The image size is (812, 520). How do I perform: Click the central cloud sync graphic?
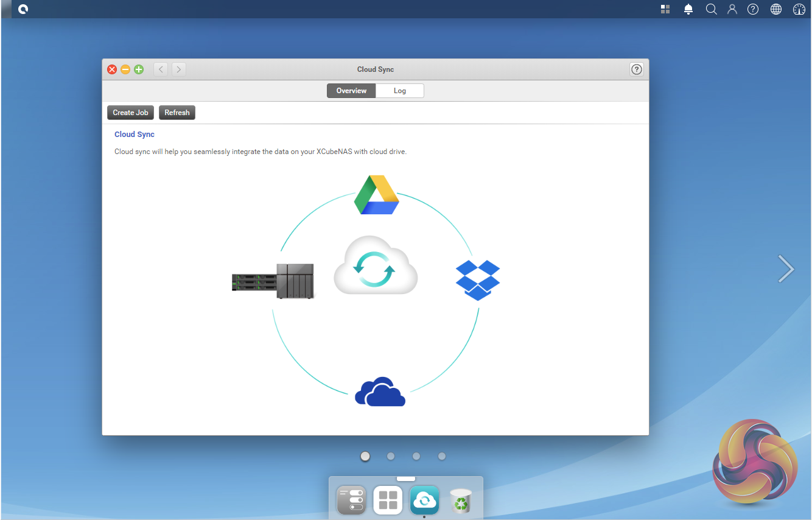click(376, 265)
